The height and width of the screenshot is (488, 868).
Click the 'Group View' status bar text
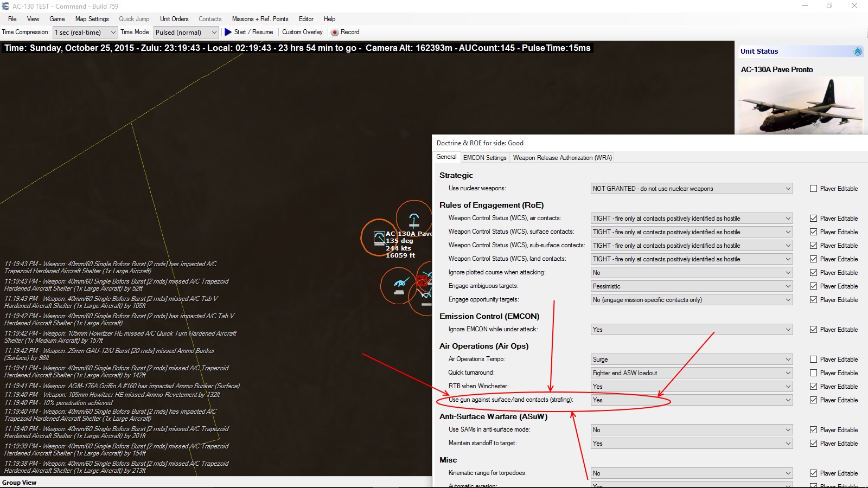pos(20,483)
